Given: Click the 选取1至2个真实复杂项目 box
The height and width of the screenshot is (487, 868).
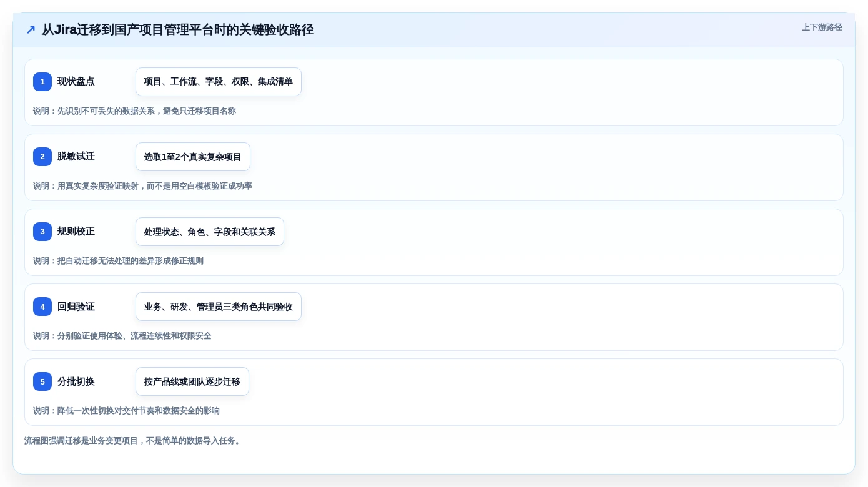Looking at the screenshot, I should coord(193,157).
